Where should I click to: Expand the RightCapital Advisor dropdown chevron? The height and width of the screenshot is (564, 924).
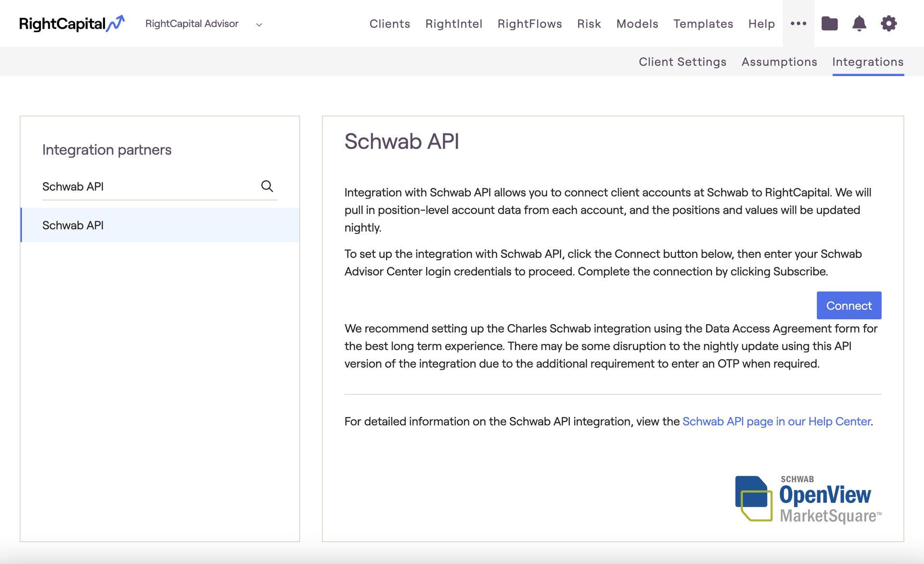(x=259, y=25)
